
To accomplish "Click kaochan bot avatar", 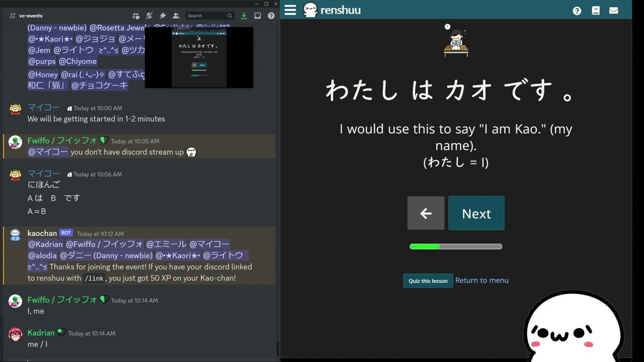I will tap(16, 235).
